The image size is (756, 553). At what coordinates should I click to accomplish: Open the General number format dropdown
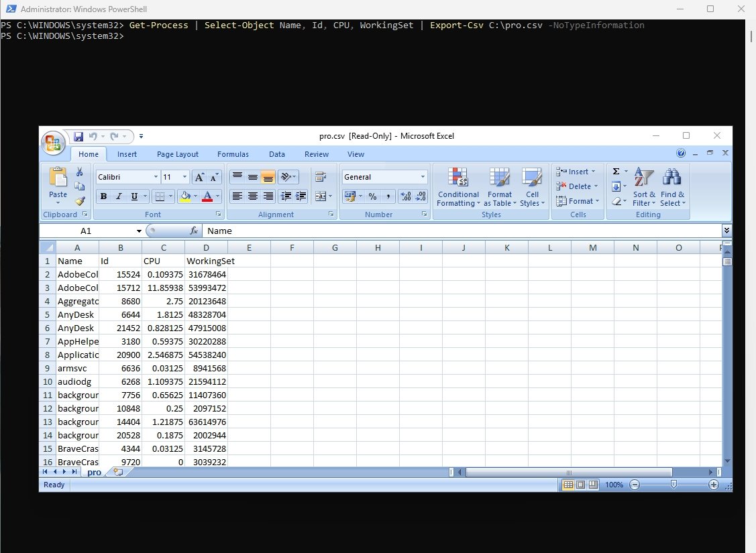tap(423, 177)
